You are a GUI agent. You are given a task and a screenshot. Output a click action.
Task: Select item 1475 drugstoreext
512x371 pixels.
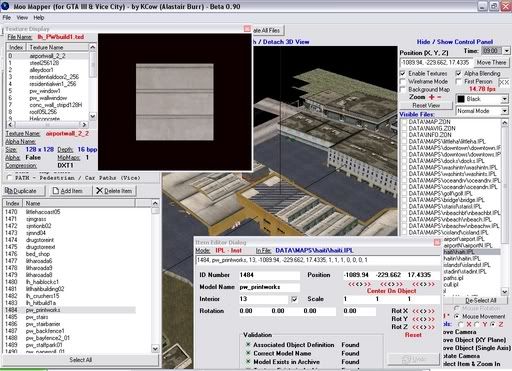[x=69, y=247]
